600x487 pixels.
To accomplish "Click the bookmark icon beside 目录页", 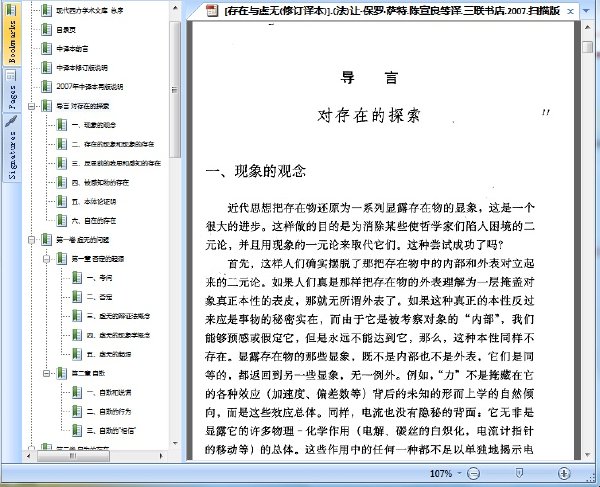I will pos(46,29).
